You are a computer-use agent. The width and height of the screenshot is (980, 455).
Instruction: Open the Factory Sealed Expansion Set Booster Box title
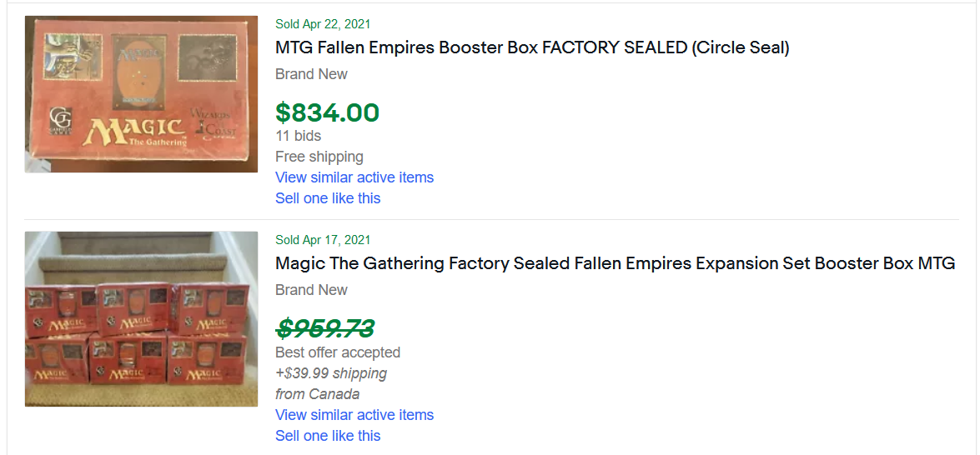(615, 263)
